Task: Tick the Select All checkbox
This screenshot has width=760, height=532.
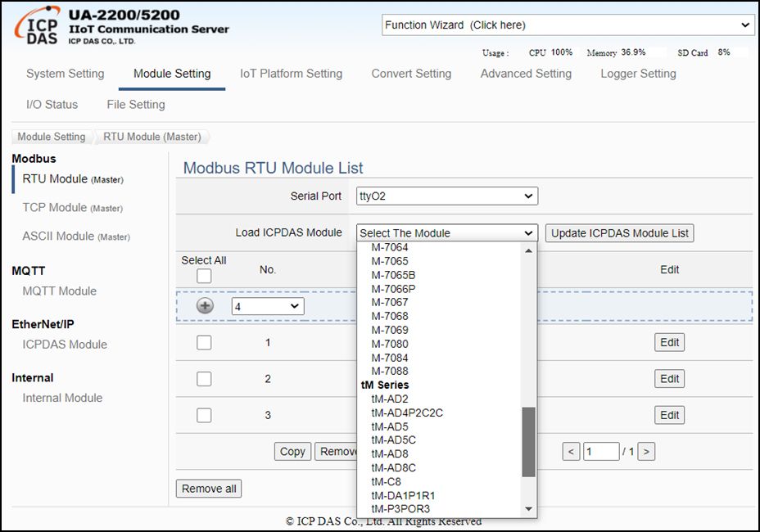Action: coord(204,276)
